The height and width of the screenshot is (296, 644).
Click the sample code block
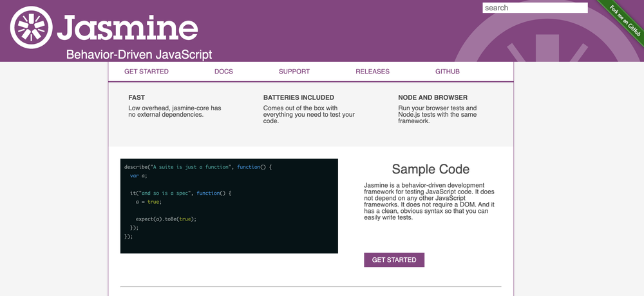[x=229, y=206]
